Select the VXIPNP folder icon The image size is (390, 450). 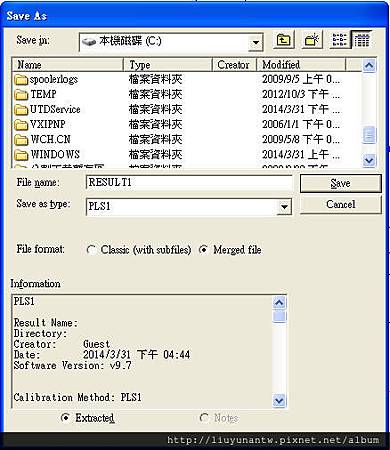(x=21, y=125)
